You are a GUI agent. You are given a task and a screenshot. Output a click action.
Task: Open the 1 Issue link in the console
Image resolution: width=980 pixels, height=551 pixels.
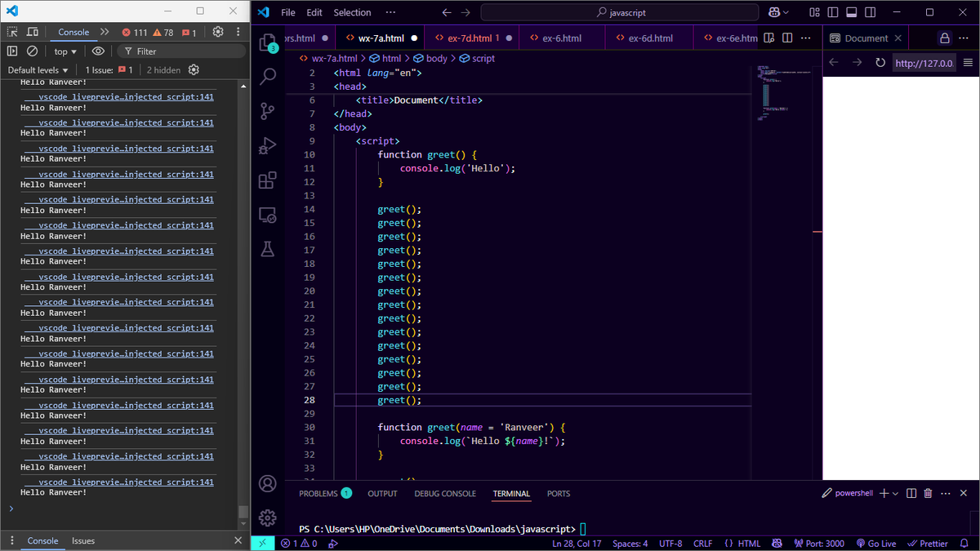109,70
